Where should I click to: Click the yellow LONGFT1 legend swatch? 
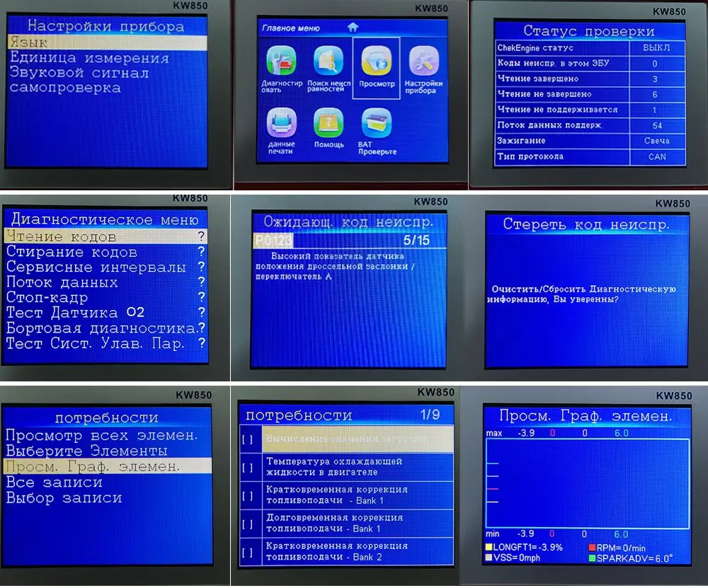[x=489, y=547]
